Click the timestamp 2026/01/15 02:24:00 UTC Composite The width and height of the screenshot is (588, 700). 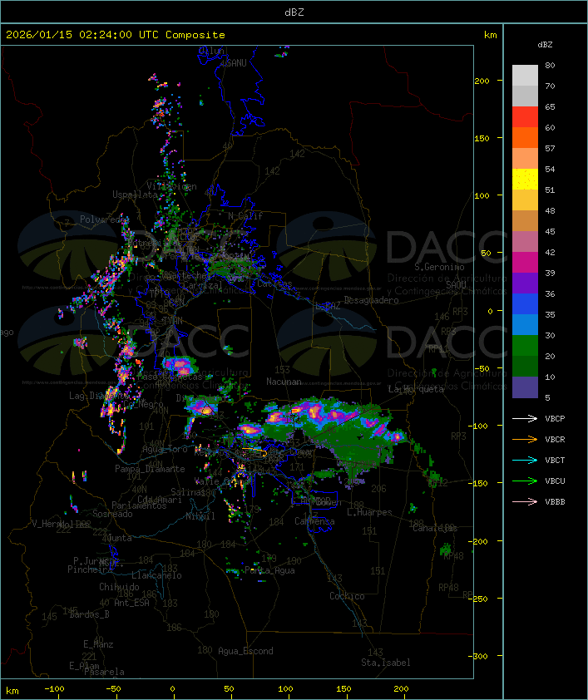(116, 35)
